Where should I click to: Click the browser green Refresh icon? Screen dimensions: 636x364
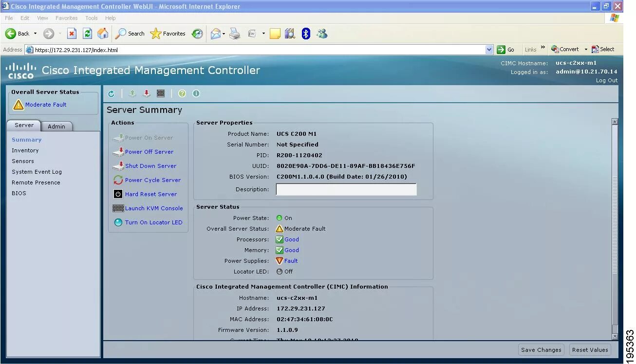88,34
